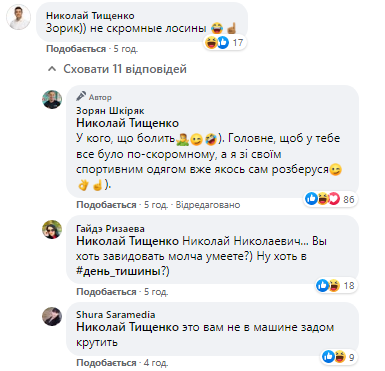Click mentioned Николай Тищенко in Гайдэ's reply
The image size is (385, 371).
click(x=128, y=241)
